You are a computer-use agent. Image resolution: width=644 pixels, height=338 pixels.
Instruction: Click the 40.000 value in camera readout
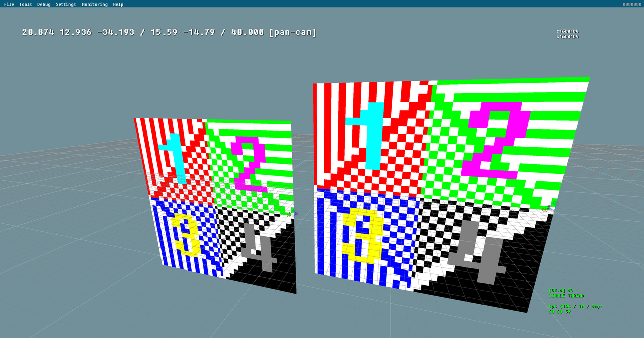tap(248, 32)
